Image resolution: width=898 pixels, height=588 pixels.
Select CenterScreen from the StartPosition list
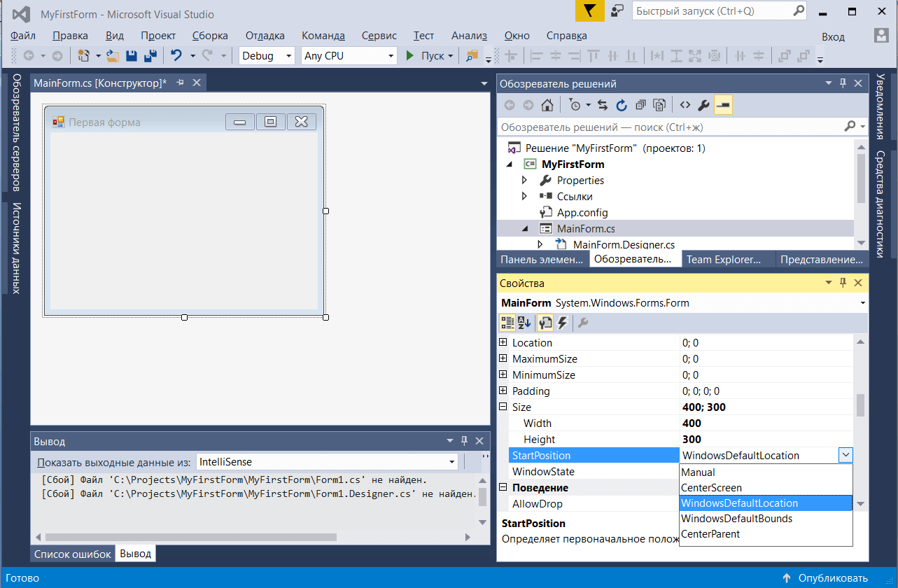766,488
